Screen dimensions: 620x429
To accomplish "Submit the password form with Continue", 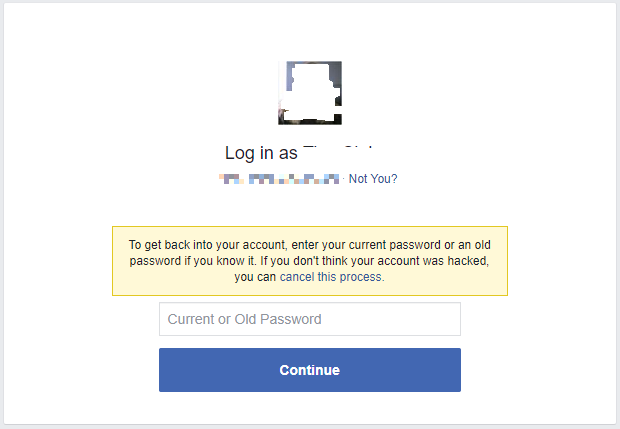I will pos(309,370).
